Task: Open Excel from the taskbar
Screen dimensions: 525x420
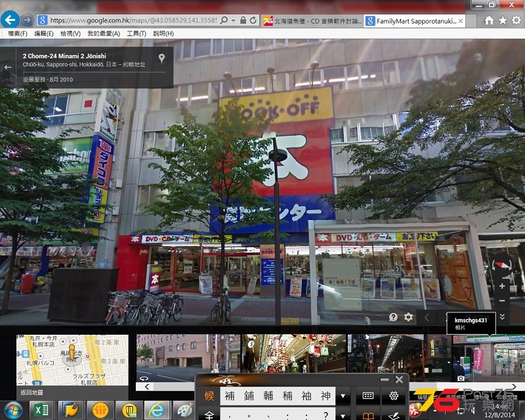Action: (x=41, y=409)
